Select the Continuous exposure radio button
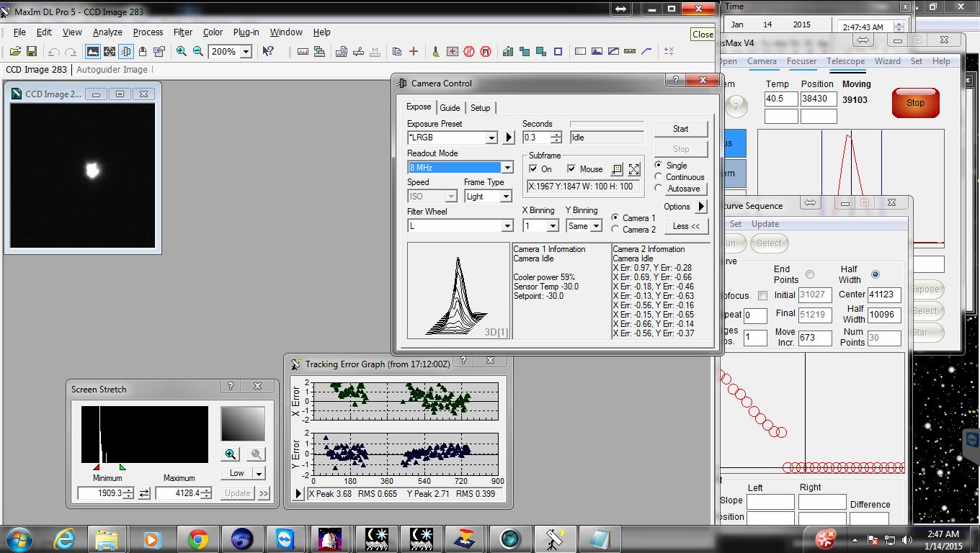The height and width of the screenshot is (553, 980). point(659,176)
